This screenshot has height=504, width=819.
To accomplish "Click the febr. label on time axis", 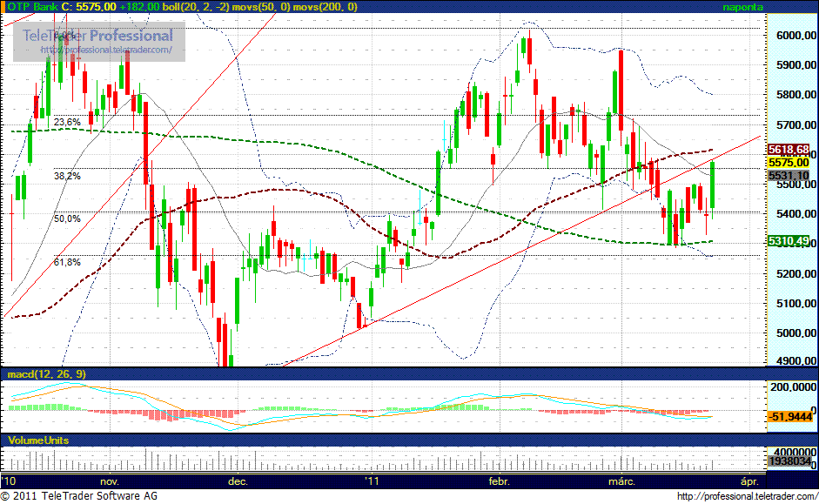I will tap(499, 480).
